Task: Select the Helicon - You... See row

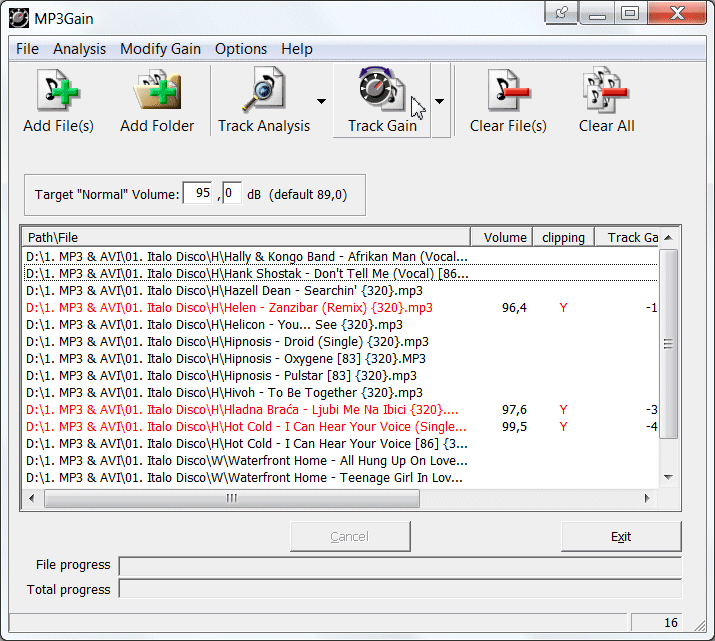Action: pyautogui.click(x=341, y=325)
